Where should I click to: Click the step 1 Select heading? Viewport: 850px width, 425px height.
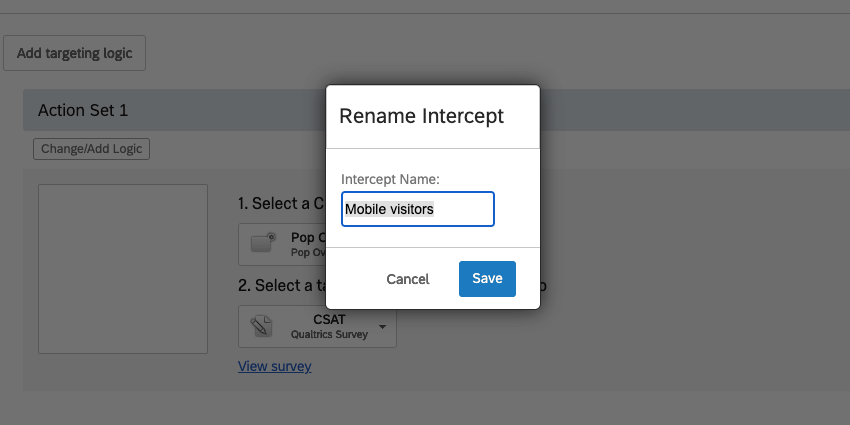click(x=280, y=203)
